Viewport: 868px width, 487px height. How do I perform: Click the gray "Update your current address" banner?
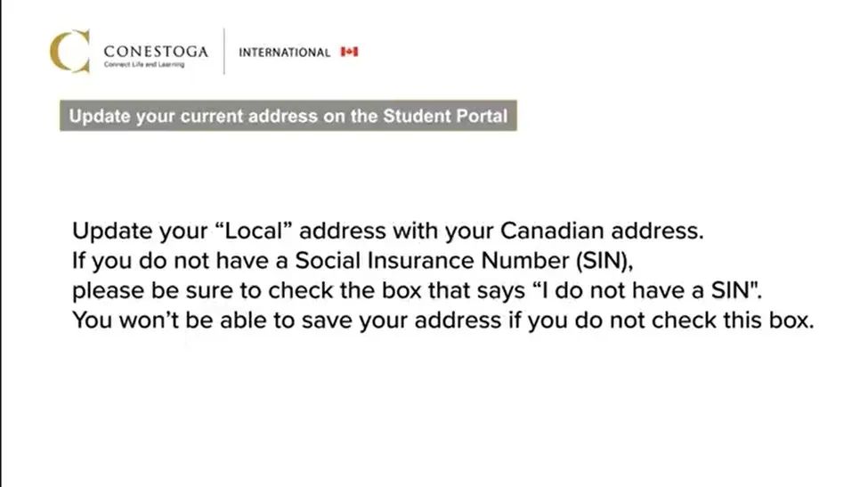pyautogui.click(x=288, y=116)
